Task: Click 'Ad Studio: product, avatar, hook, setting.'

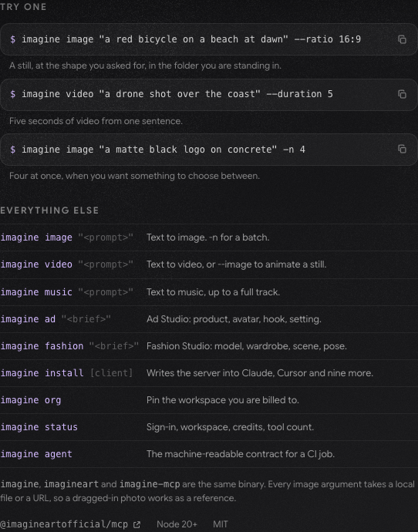Action: tap(234, 319)
